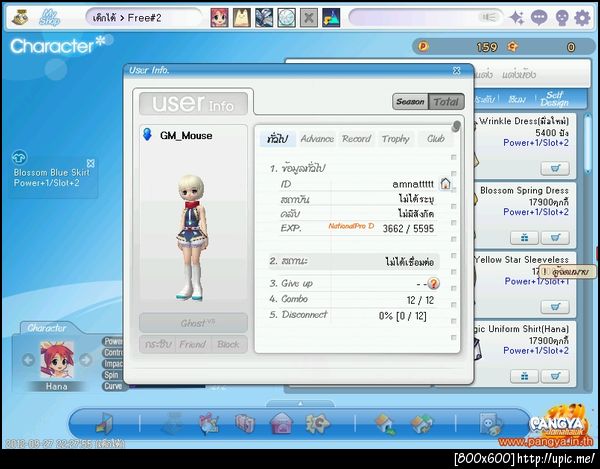Open the chat speech bubble icon
The height and width of the screenshot is (469, 600).
[x=539, y=18]
